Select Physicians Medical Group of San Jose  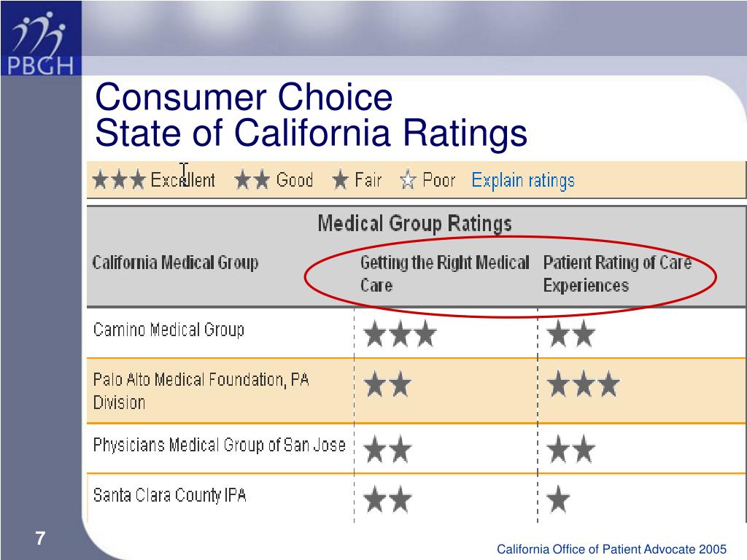pos(219,445)
